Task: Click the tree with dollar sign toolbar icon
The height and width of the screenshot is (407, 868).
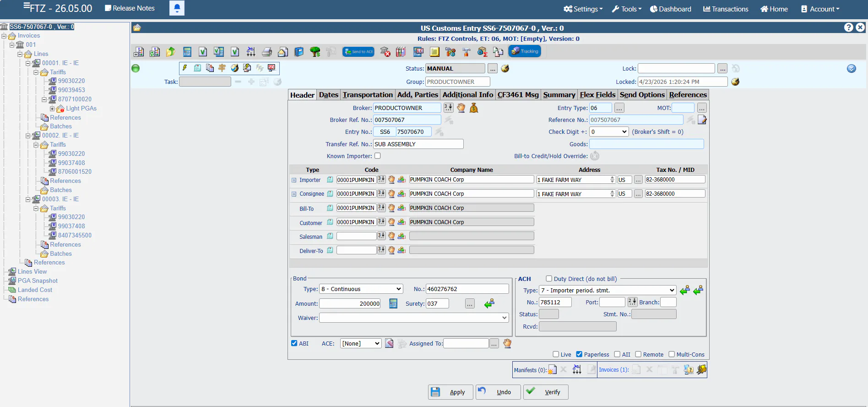Action: click(315, 52)
